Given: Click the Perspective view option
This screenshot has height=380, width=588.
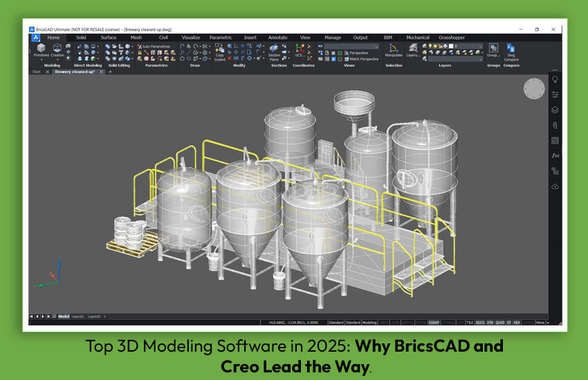Looking at the screenshot, I should click(x=356, y=53).
